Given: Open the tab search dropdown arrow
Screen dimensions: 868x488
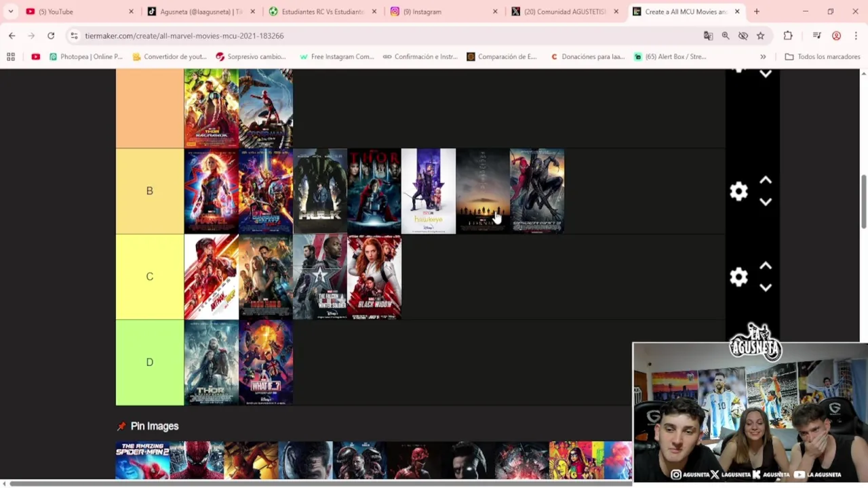Looking at the screenshot, I should tap(10, 12).
